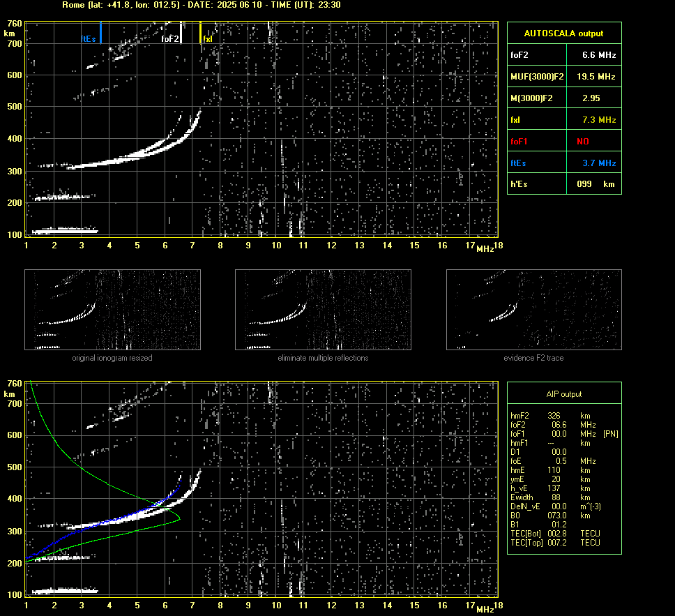Click the D1 00.0 row in the AIP output
The width and height of the screenshot is (675, 616).
click(538, 452)
